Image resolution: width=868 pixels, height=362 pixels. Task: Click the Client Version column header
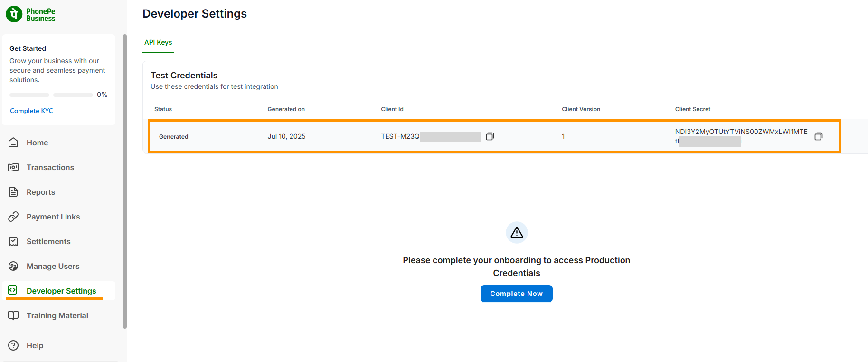(581, 109)
